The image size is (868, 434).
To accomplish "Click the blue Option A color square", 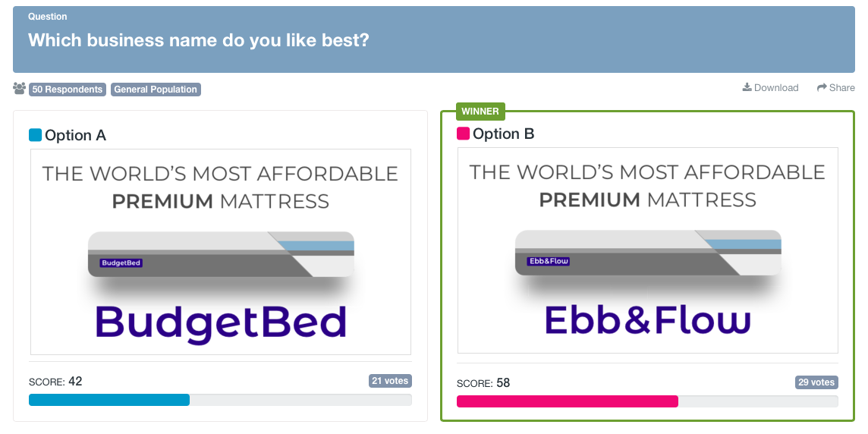I will tap(35, 135).
